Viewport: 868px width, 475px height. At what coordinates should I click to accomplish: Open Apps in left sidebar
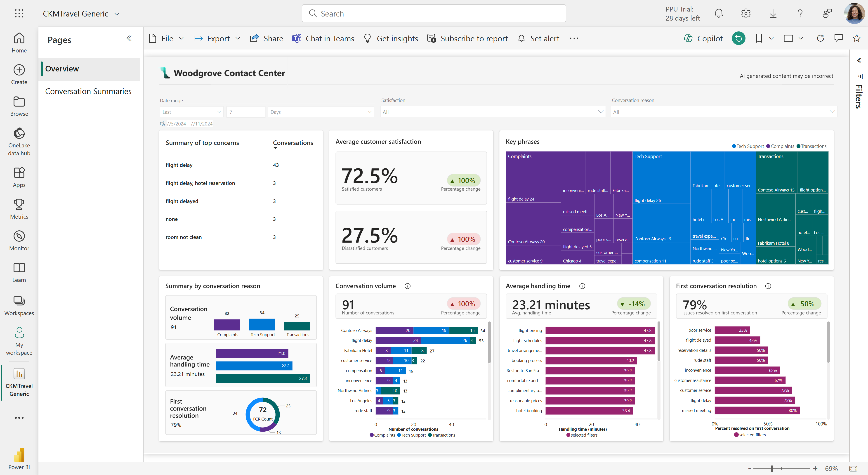[x=19, y=177]
